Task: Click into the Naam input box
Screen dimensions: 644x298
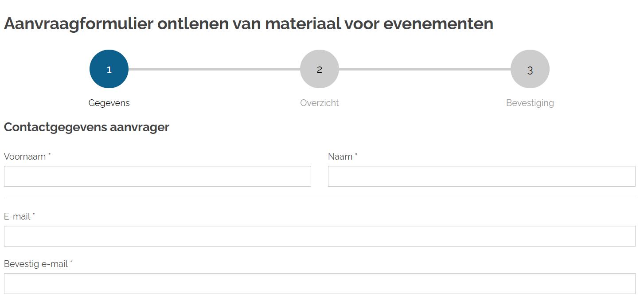Action: [481, 176]
